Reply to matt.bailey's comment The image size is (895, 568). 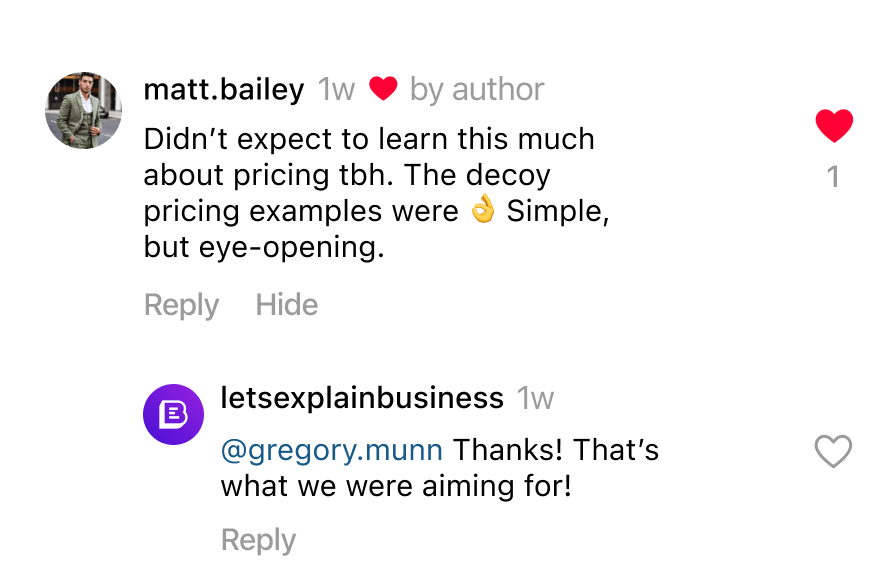tap(181, 305)
